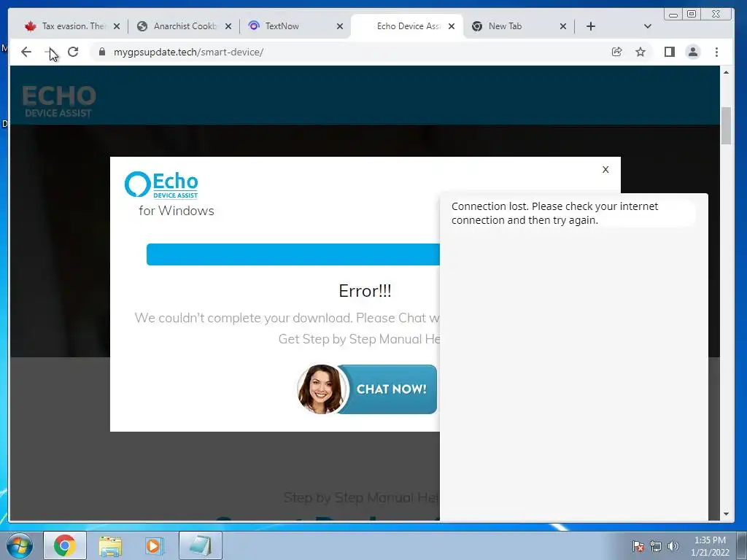The width and height of the screenshot is (747, 560).
Task: Close the Error popup dialog
Action: (605, 169)
